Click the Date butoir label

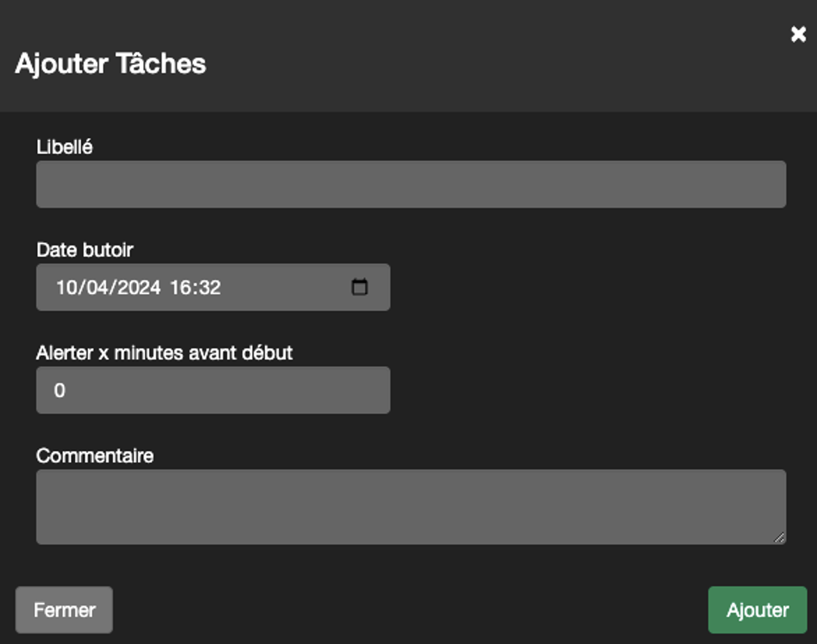85,250
